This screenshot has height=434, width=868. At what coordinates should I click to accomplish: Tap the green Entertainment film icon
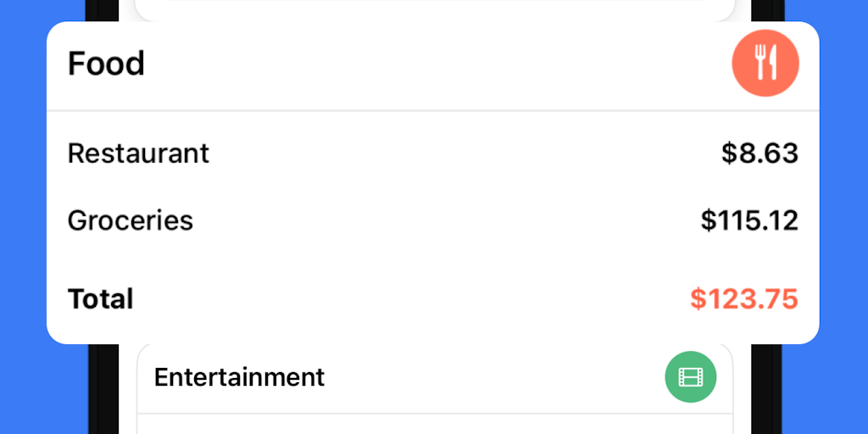691,377
